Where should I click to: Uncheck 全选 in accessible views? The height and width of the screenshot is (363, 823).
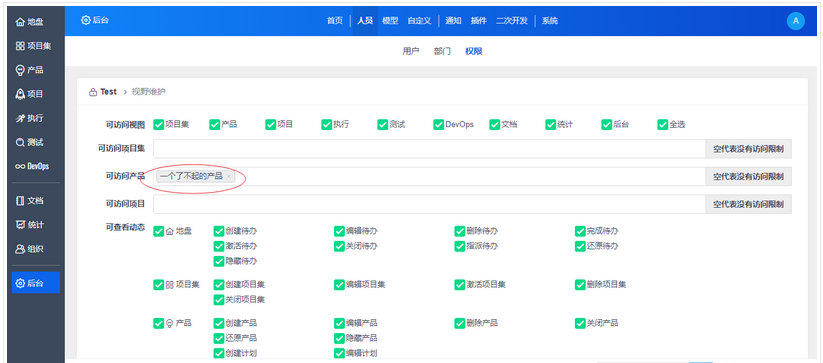pyautogui.click(x=662, y=124)
